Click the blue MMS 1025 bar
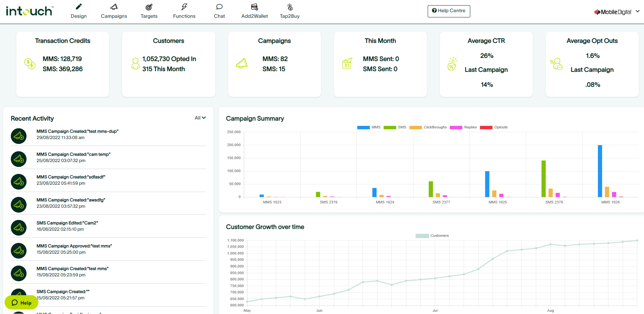 point(487,184)
